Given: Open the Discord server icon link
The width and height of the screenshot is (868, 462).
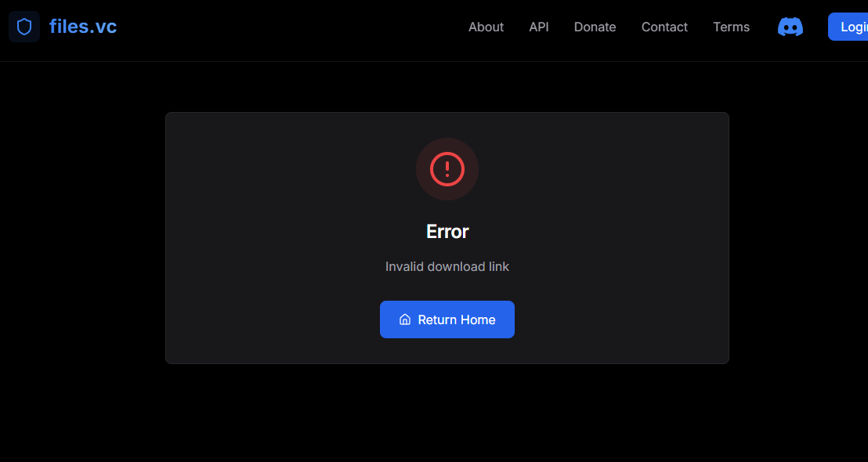Looking at the screenshot, I should pos(790,27).
